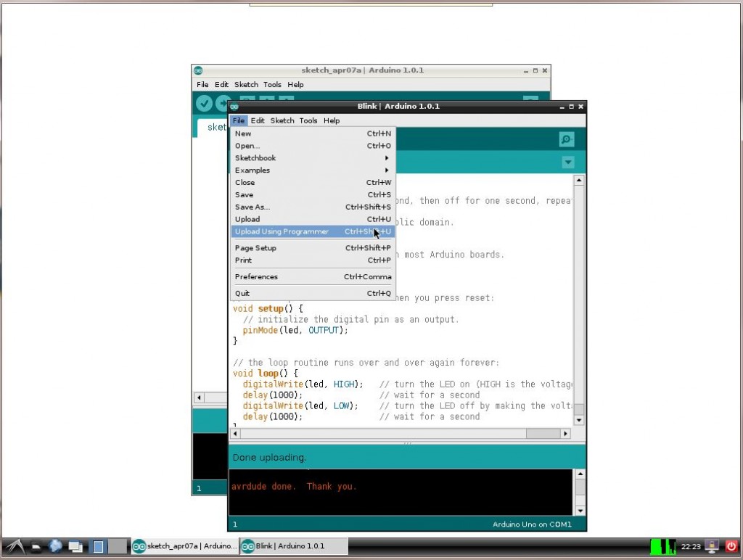Image resolution: width=743 pixels, height=560 pixels.
Task: Click the 'pinMode(led, OUTPUT);' code line
Action: pyautogui.click(x=295, y=330)
